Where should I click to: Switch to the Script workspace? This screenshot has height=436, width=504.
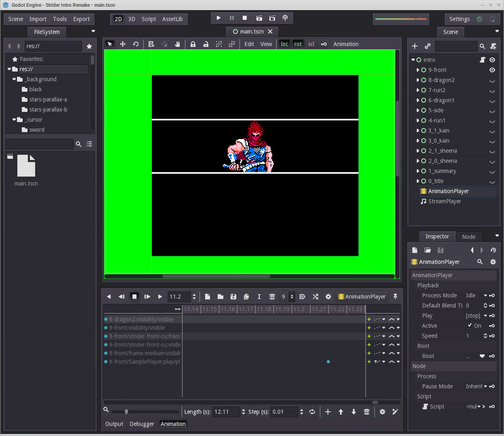(149, 19)
